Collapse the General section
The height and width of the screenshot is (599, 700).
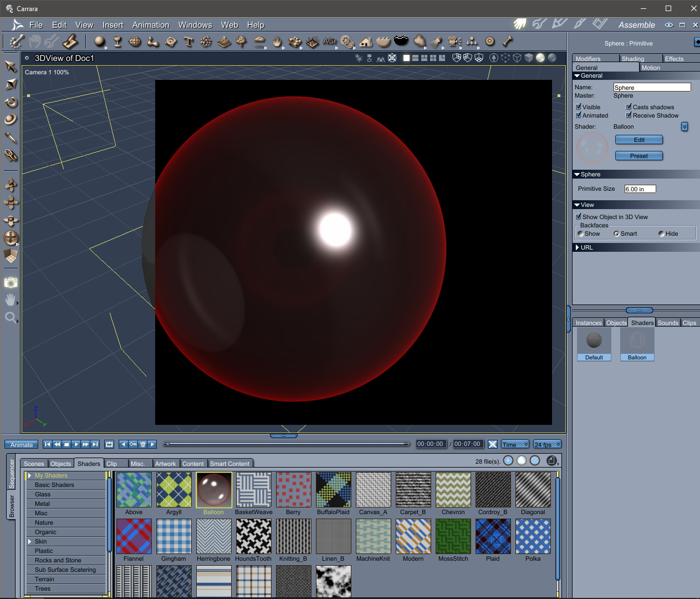pos(577,75)
